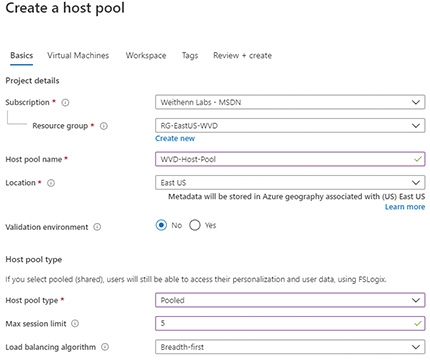Click the Subscription info icon
The image size is (430, 360).
click(x=65, y=103)
